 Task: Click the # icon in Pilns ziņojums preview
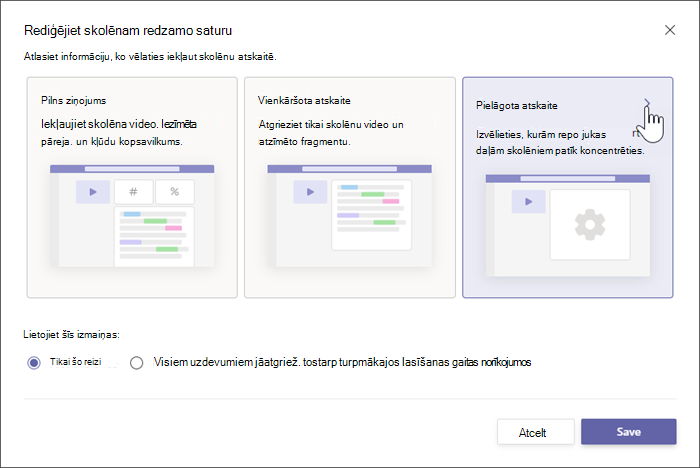(x=133, y=192)
